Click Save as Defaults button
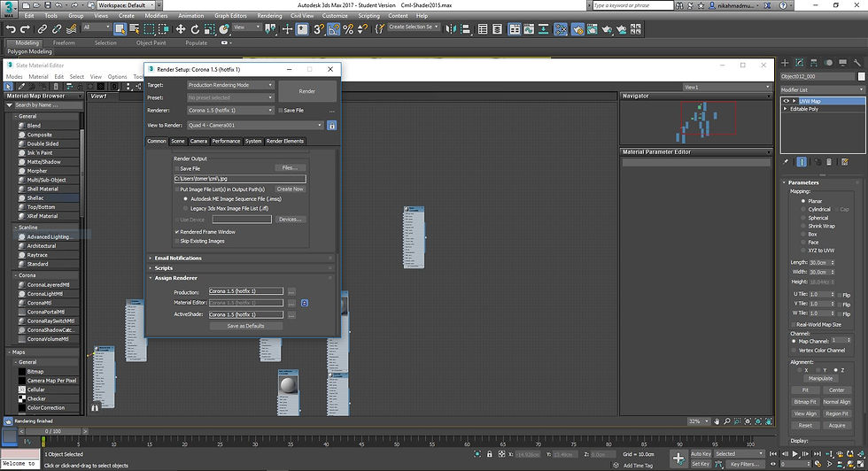 pyautogui.click(x=246, y=326)
